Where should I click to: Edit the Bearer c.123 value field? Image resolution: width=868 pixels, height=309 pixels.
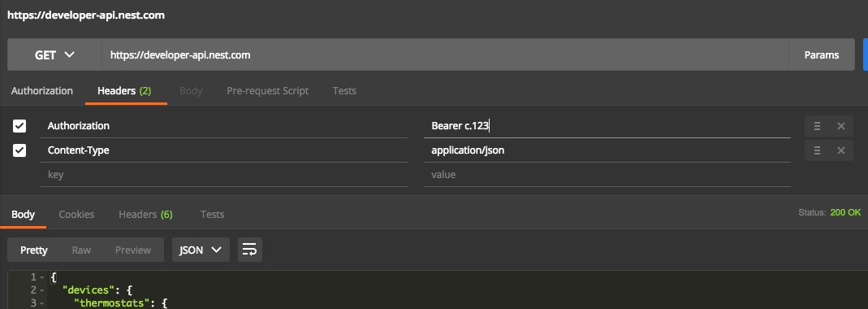[607, 126]
